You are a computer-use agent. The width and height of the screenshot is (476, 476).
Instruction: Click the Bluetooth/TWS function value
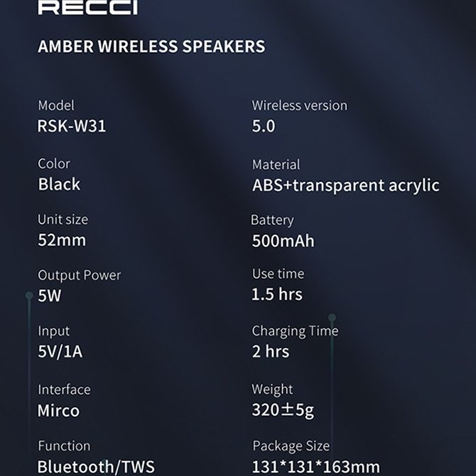click(x=96, y=467)
